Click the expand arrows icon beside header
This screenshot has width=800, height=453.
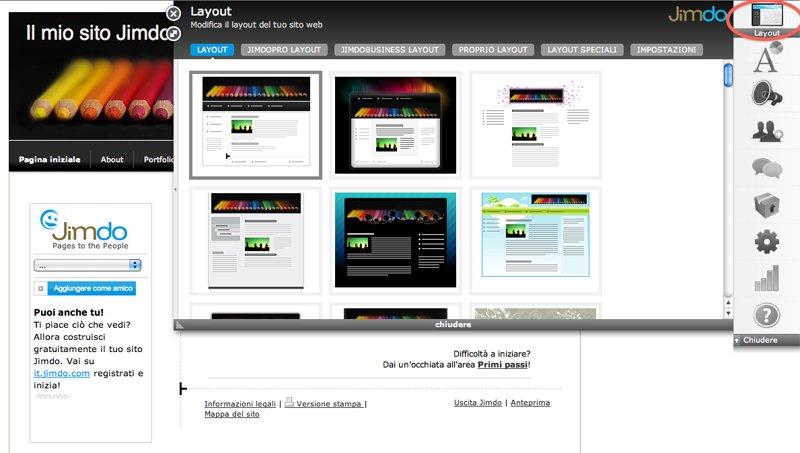pos(173,34)
